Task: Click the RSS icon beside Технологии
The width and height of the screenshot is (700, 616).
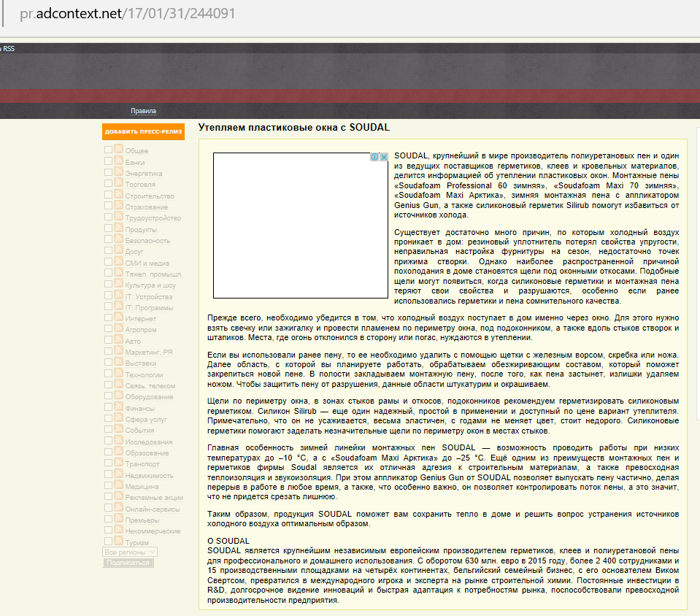Action: (x=118, y=373)
